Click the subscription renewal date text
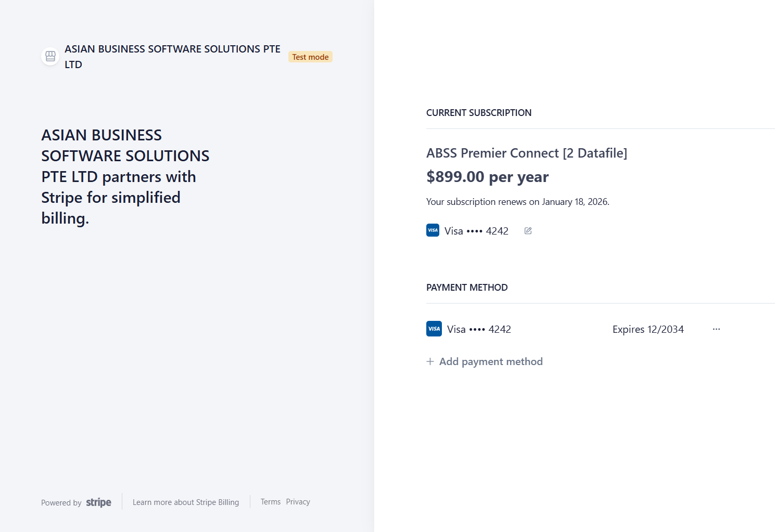Screen dimensions: 775x532 pos(517,202)
